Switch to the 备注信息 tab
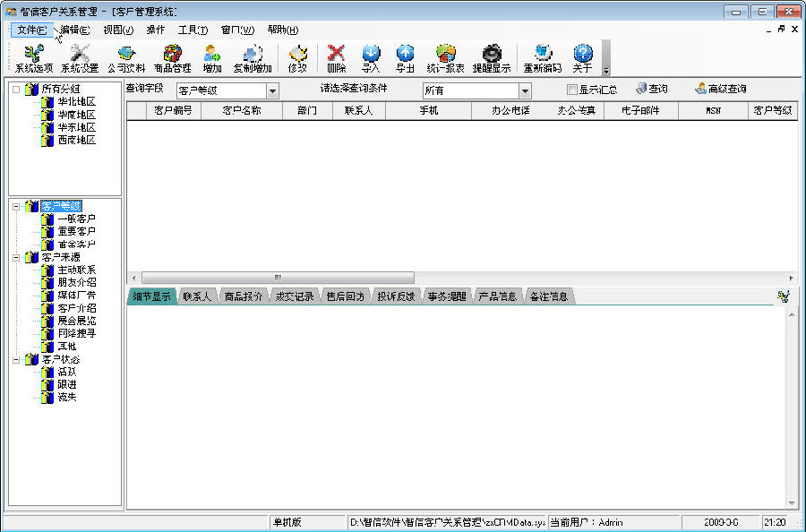 coord(548,296)
